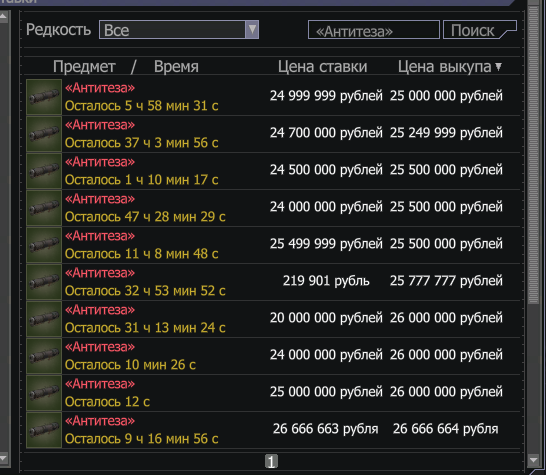Viewport: 546px width, 475px height.
Task: Click the left panel scrollbar down arrow
Action: click(x=3, y=458)
